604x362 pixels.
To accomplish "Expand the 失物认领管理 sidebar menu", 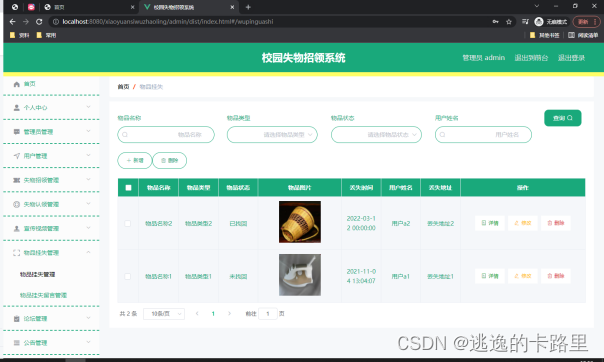I will coord(88,204).
